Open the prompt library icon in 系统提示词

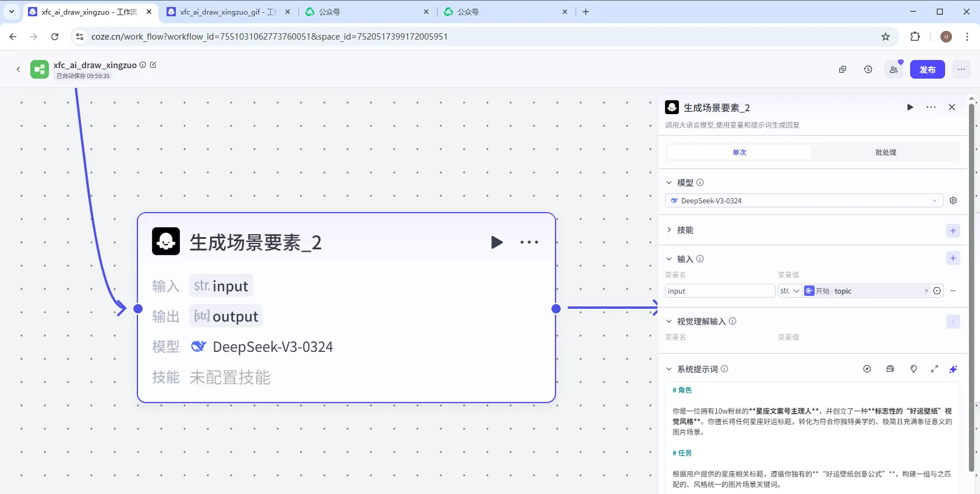(890, 369)
